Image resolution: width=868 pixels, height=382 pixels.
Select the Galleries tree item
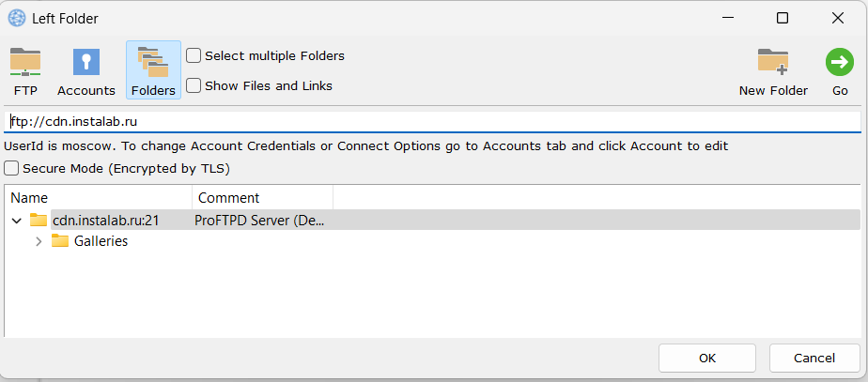[101, 241]
